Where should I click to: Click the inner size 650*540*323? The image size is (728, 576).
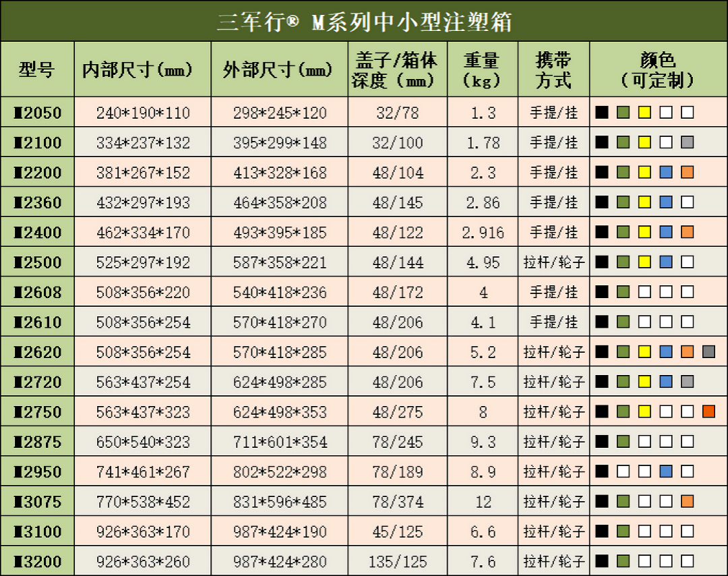click(x=143, y=441)
